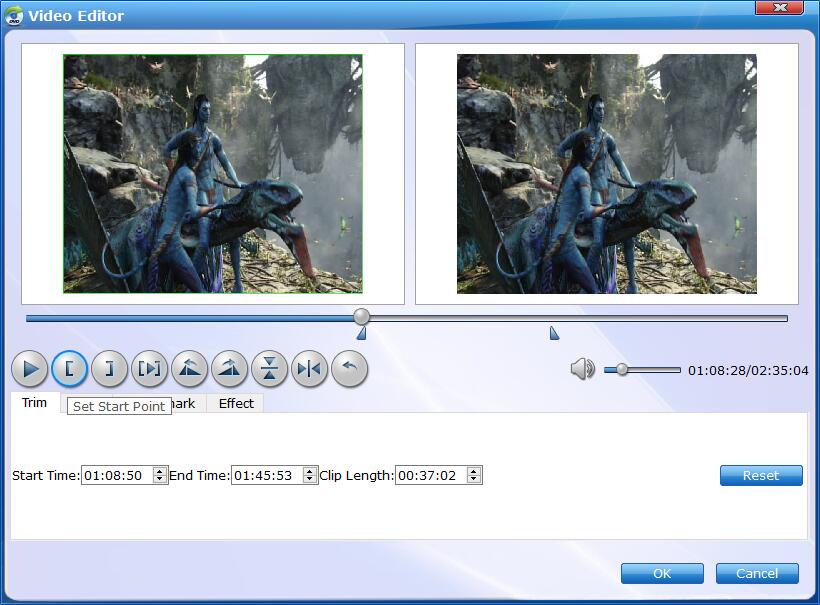The width and height of the screenshot is (820, 605).
Task: Confirm edits with the OK button
Action: point(661,573)
